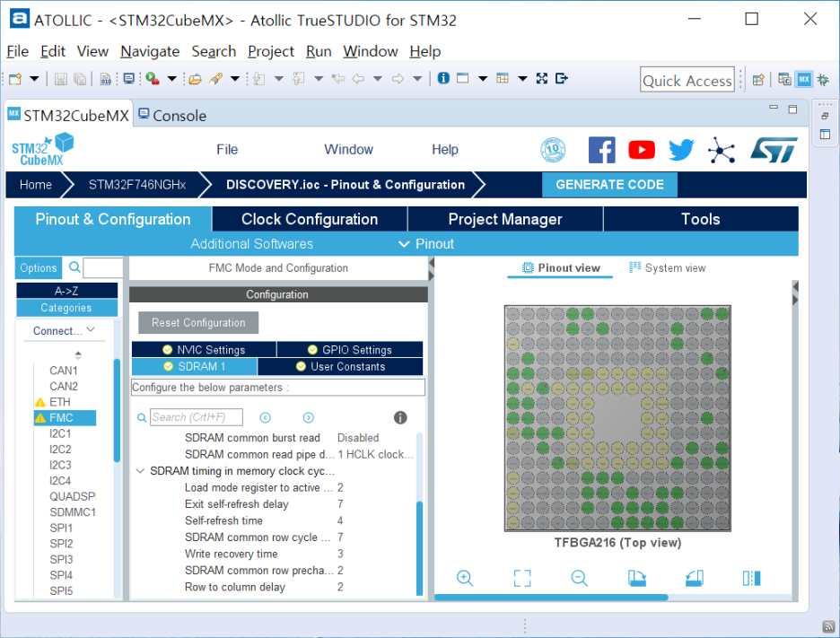Open the Project menu
Screen dimensions: 840x638
coord(271,51)
